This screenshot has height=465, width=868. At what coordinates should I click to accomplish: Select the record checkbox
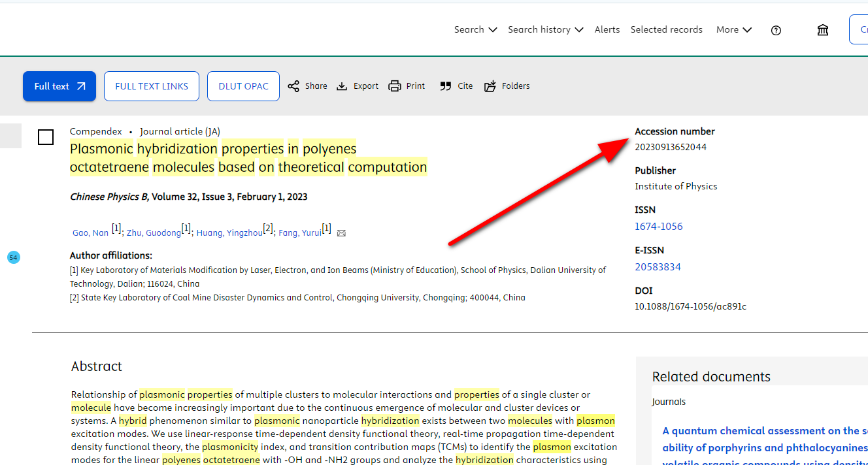(46, 137)
